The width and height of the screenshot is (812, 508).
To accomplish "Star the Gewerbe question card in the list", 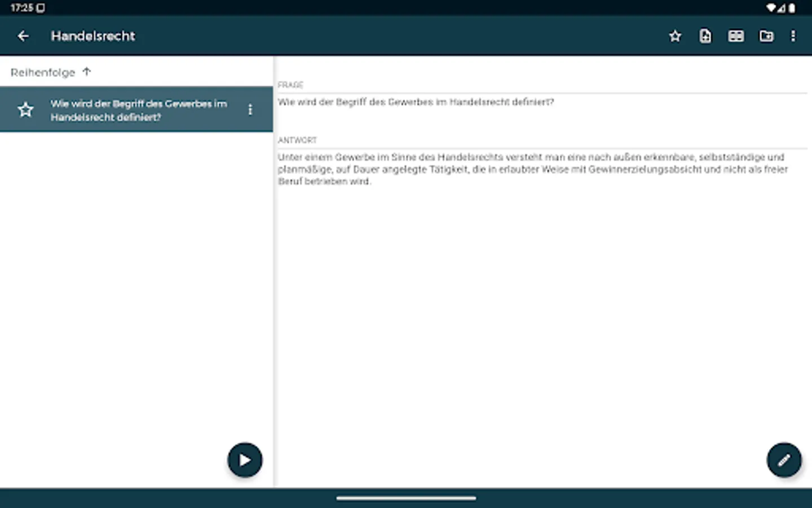I will pos(25,110).
